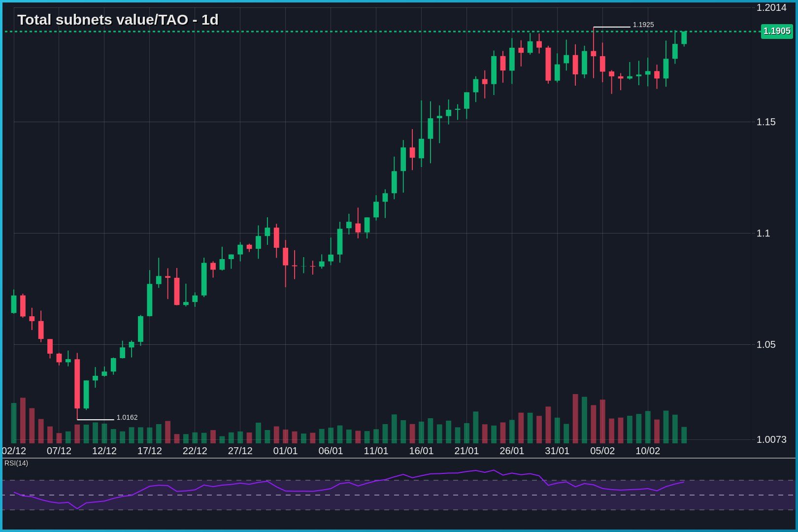Click the "Total subnets value/TAO - 1d" chart title
Viewport: 798px width, 532px height.
[x=118, y=20]
